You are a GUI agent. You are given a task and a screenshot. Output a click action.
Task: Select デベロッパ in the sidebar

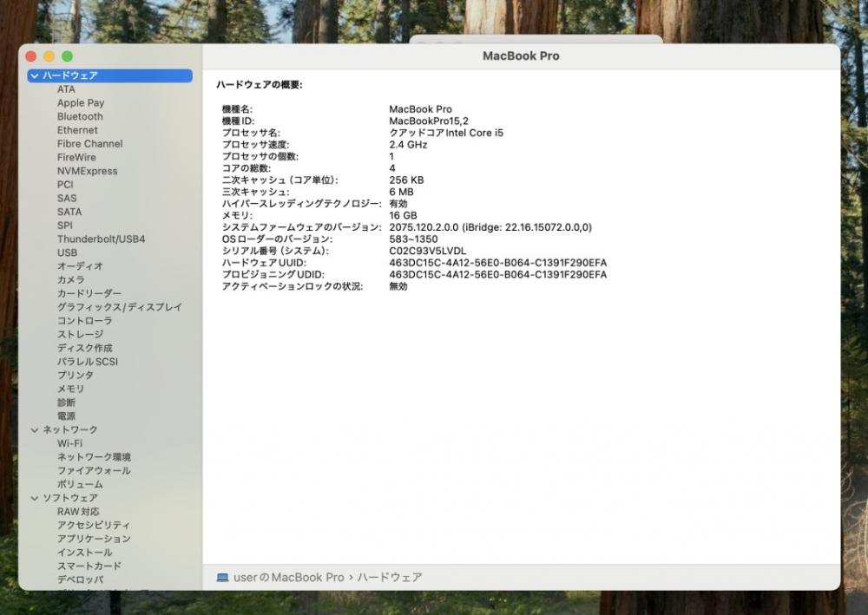(x=80, y=579)
